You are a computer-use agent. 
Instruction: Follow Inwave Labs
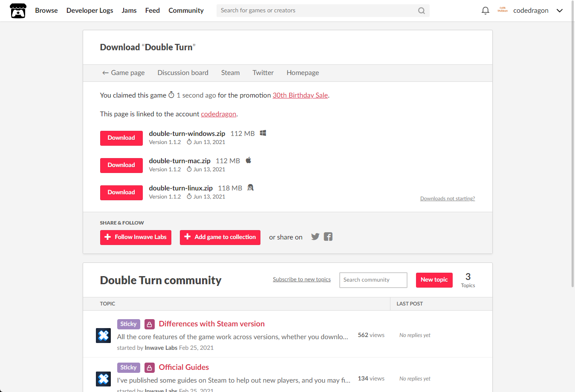tap(136, 237)
